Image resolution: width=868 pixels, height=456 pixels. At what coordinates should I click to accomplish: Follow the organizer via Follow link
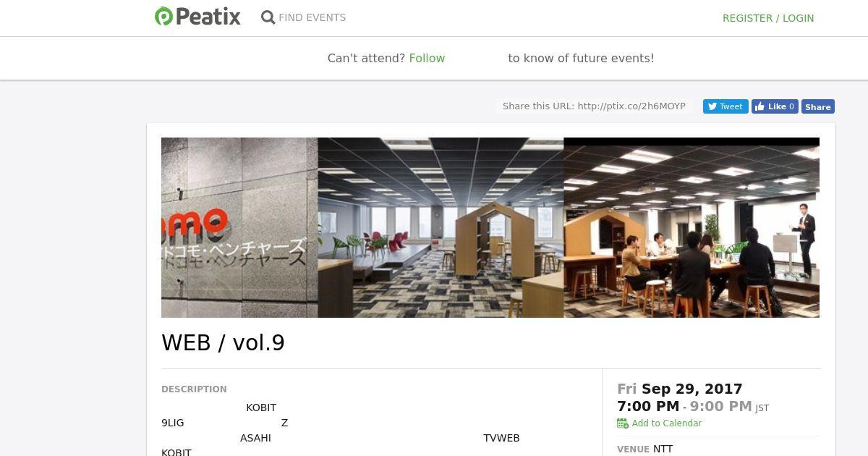coord(427,58)
